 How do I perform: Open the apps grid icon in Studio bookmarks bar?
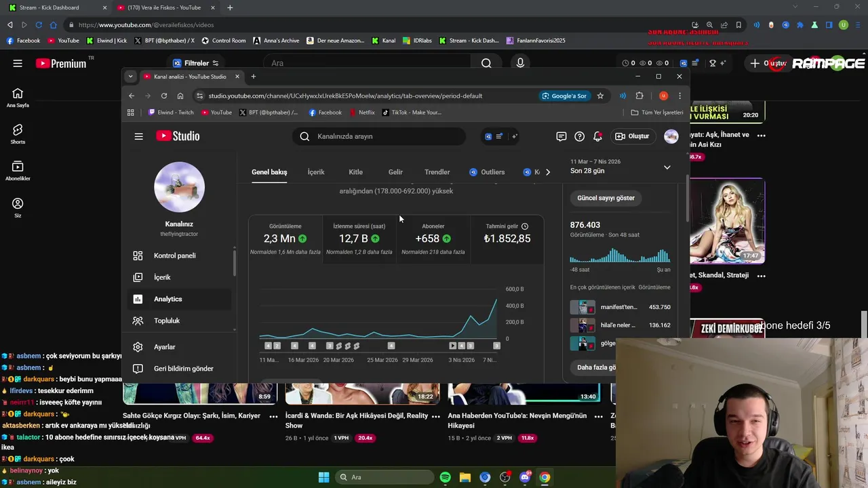[130, 113]
